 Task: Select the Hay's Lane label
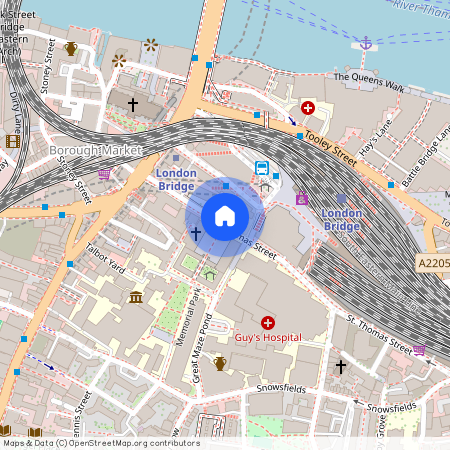[x=375, y=138]
